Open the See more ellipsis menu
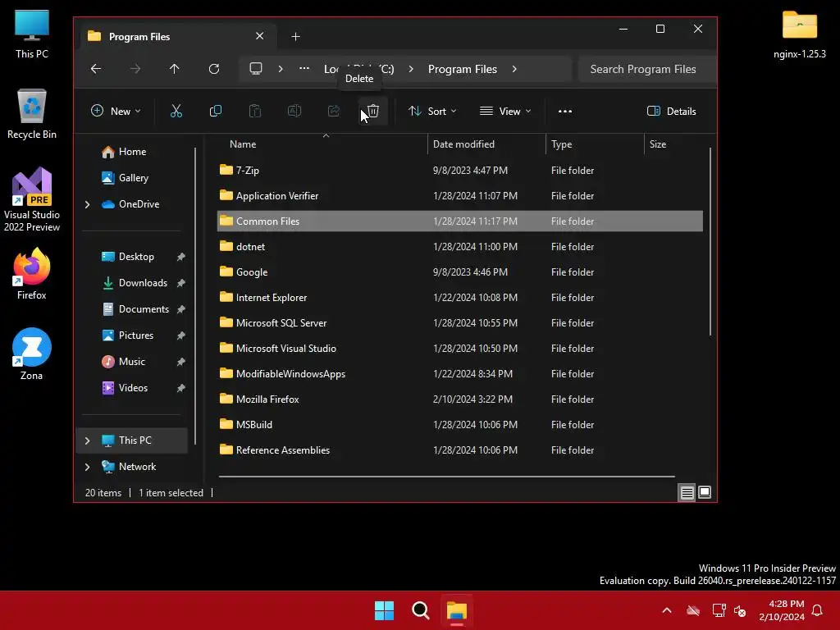Screen dimensions: 840x630 pyautogui.click(x=565, y=112)
